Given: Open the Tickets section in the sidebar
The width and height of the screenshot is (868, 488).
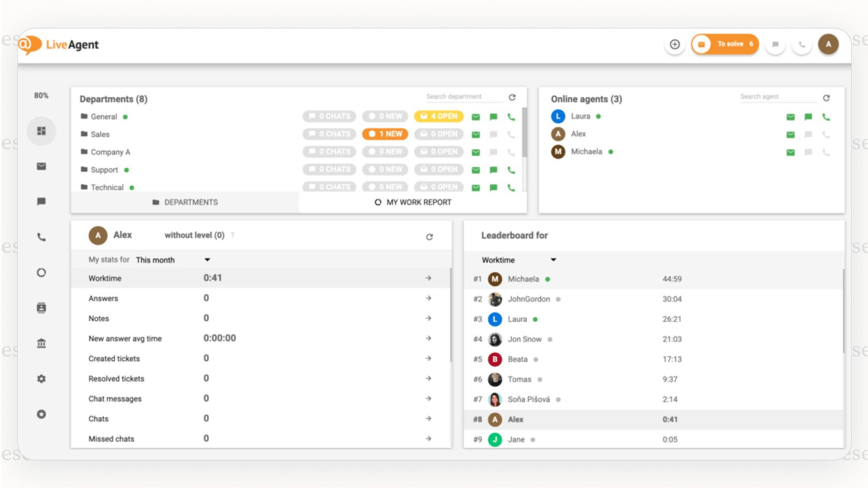Looking at the screenshot, I should tap(41, 166).
